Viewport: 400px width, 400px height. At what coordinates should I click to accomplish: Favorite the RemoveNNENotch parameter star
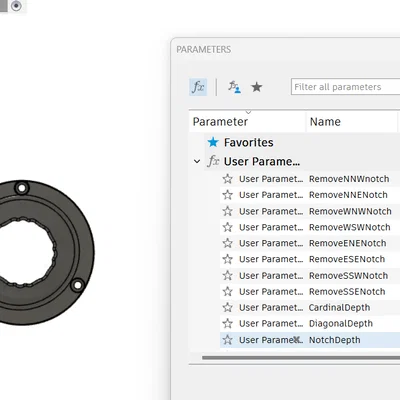(228, 195)
